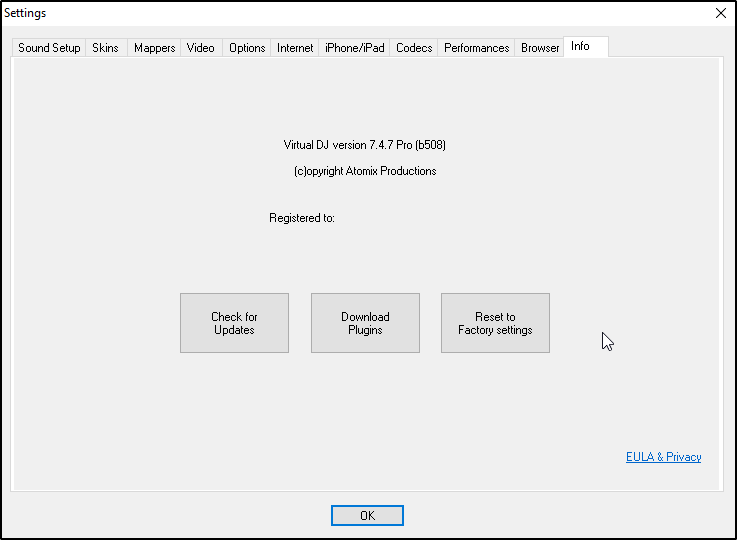
Task: Go to the Mappers tab
Action: pos(154,48)
